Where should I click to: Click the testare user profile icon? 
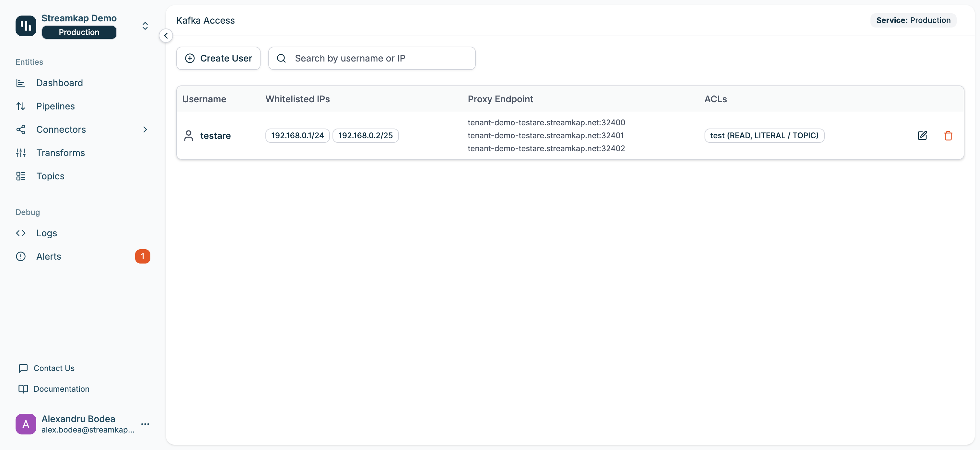tap(189, 136)
